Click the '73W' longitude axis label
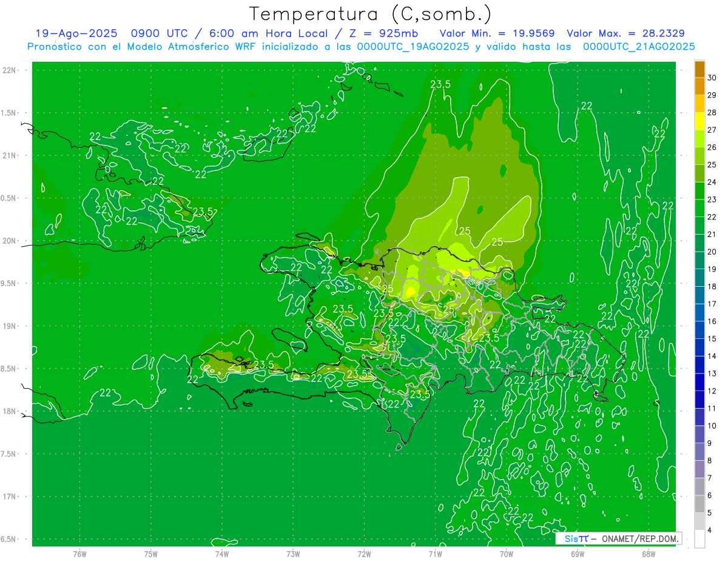 click(x=293, y=554)
